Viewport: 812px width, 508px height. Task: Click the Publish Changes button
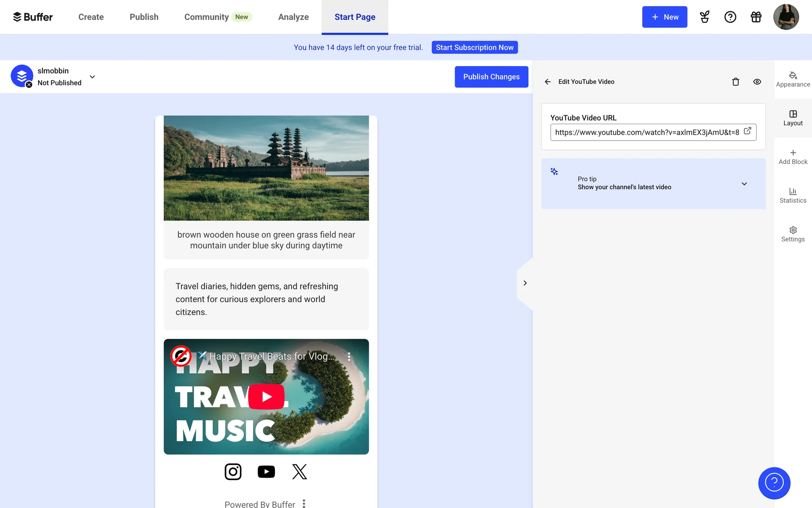click(x=491, y=77)
